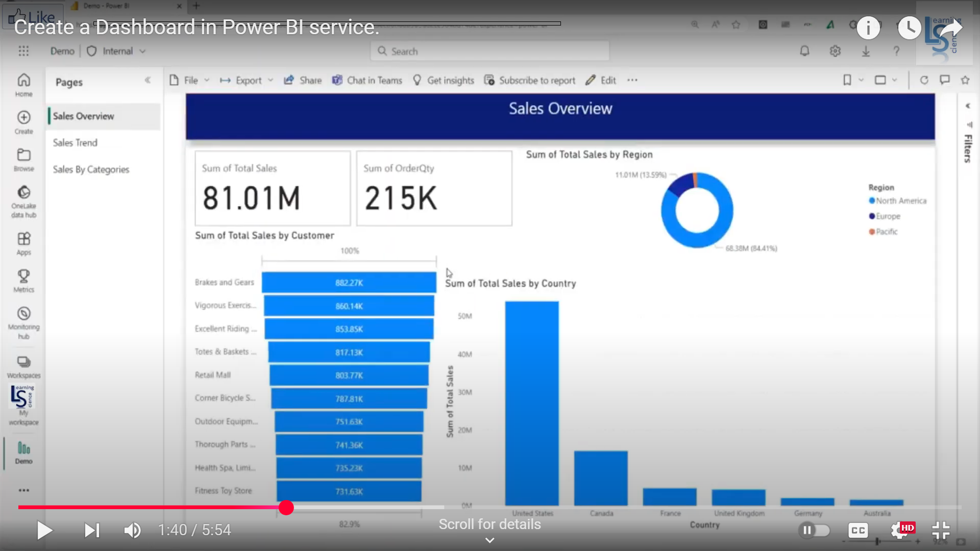Open the settings gear in Power BI header
Image resolution: width=980 pixels, height=551 pixels.
click(835, 51)
